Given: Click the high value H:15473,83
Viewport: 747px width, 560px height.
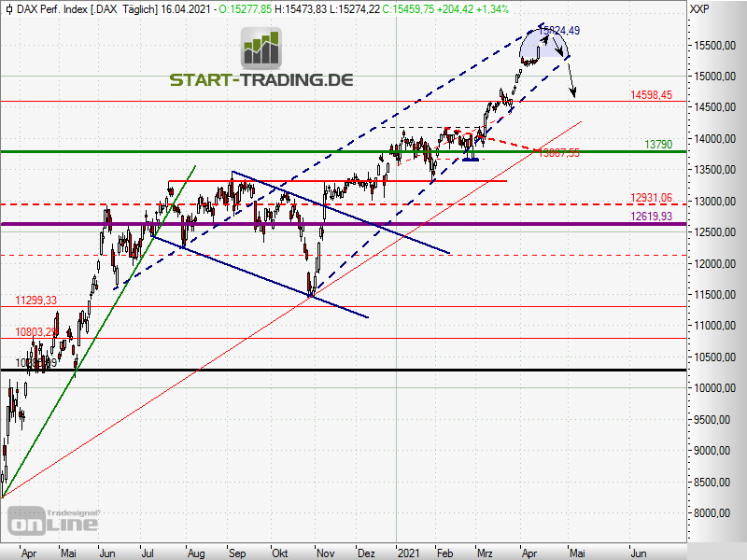Looking at the screenshot, I should point(301,9).
